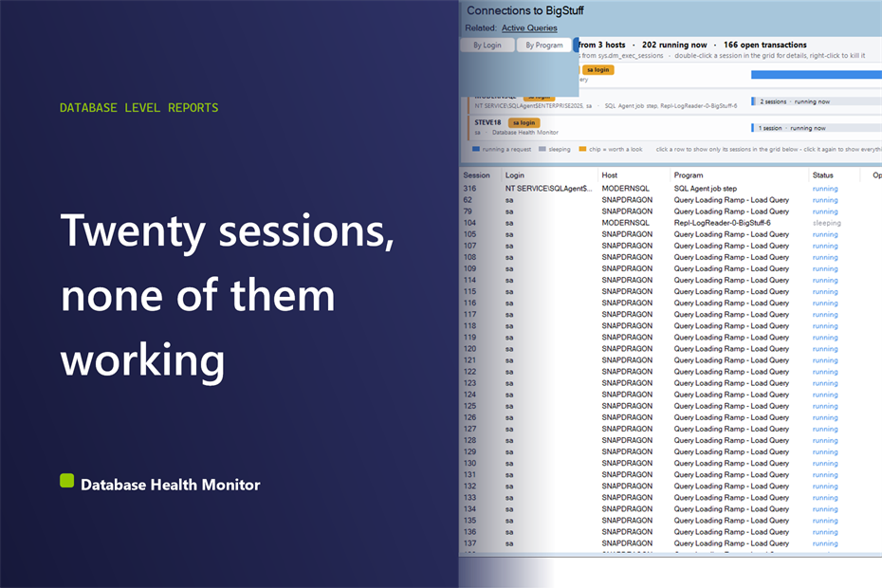The image size is (882, 588).
Task: Click the '1 session · running now' bar
Action: pyautogui.click(x=817, y=128)
